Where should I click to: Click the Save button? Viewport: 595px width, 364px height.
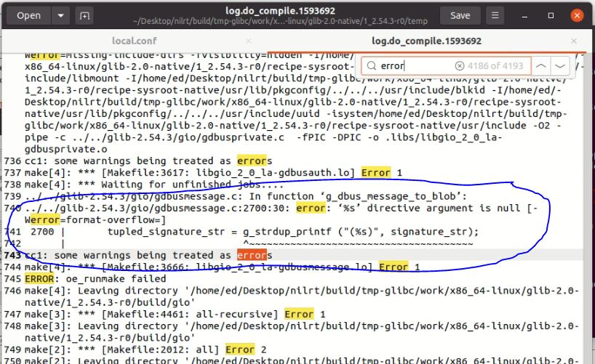click(460, 15)
